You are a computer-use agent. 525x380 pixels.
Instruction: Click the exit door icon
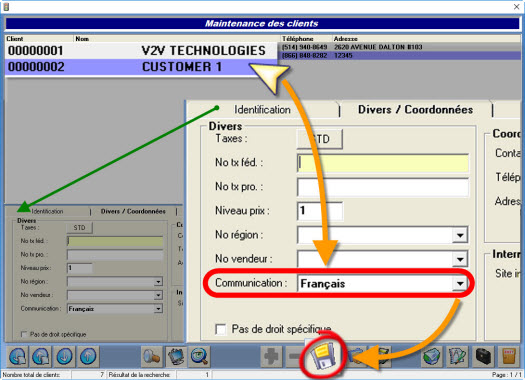click(509, 356)
